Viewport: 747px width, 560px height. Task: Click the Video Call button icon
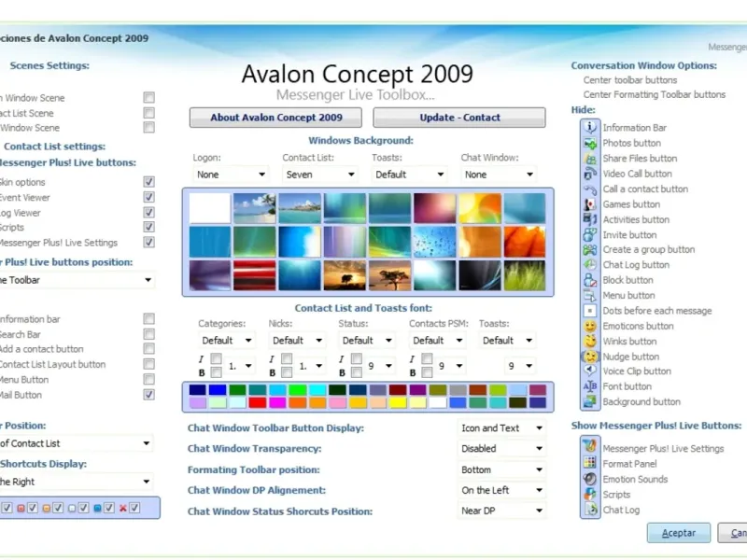tap(590, 174)
